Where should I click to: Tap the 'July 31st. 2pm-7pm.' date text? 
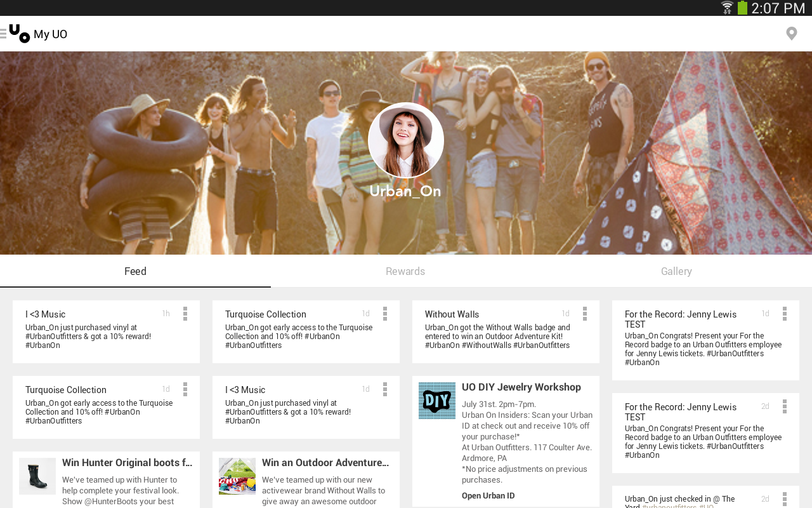(x=499, y=404)
